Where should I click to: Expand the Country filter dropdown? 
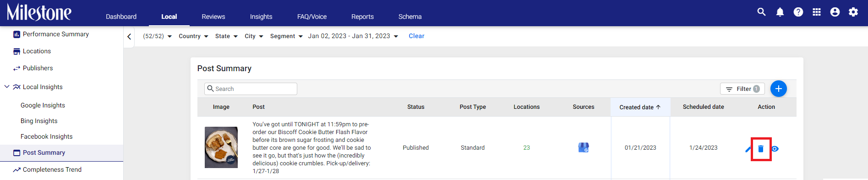pyautogui.click(x=193, y=36)
